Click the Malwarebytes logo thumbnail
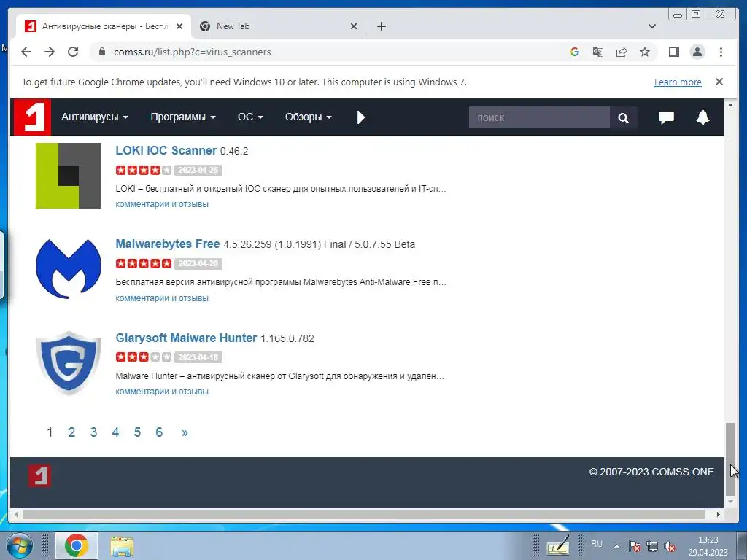The height and width of the screenshot is (560, 747). (69, 269)
